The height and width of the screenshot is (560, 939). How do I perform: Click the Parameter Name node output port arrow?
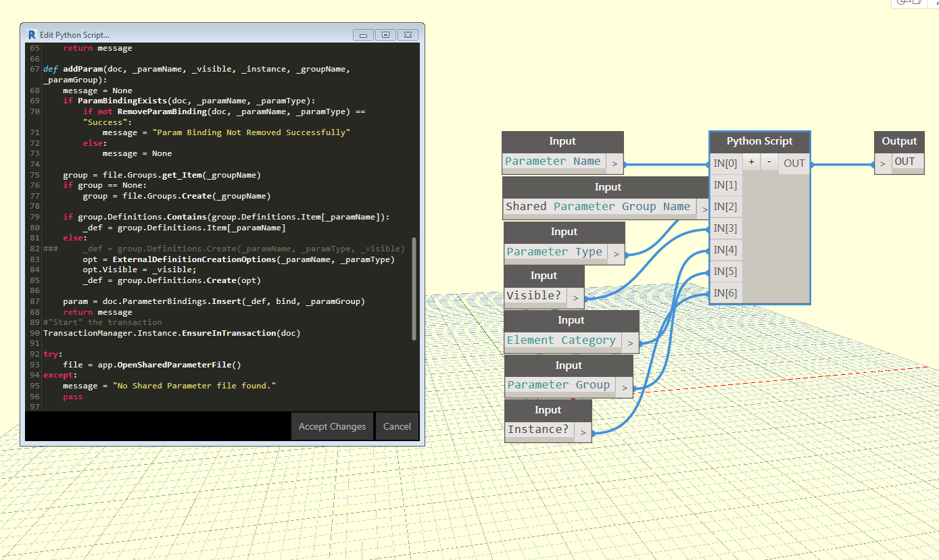[x=615, y=162]
